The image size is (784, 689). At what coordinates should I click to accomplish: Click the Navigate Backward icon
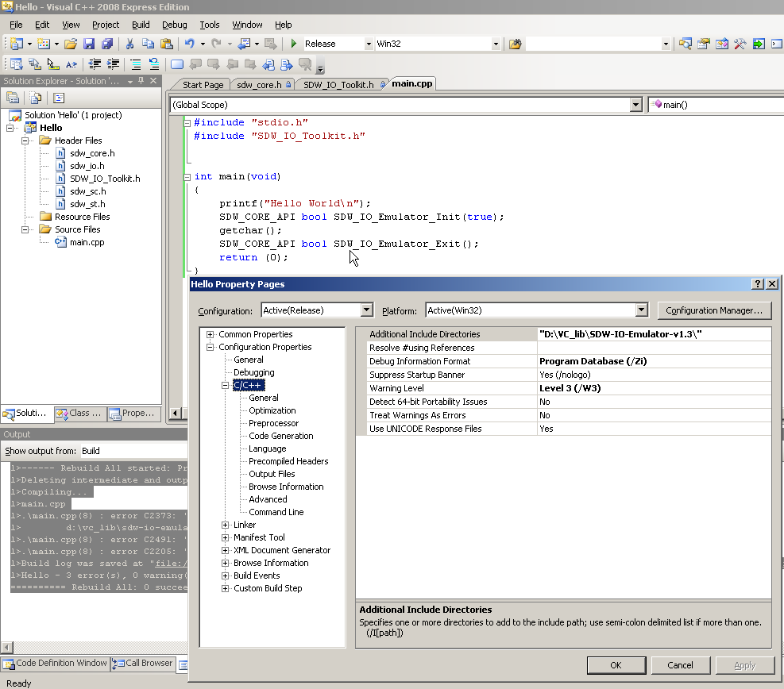coord(244,44)
